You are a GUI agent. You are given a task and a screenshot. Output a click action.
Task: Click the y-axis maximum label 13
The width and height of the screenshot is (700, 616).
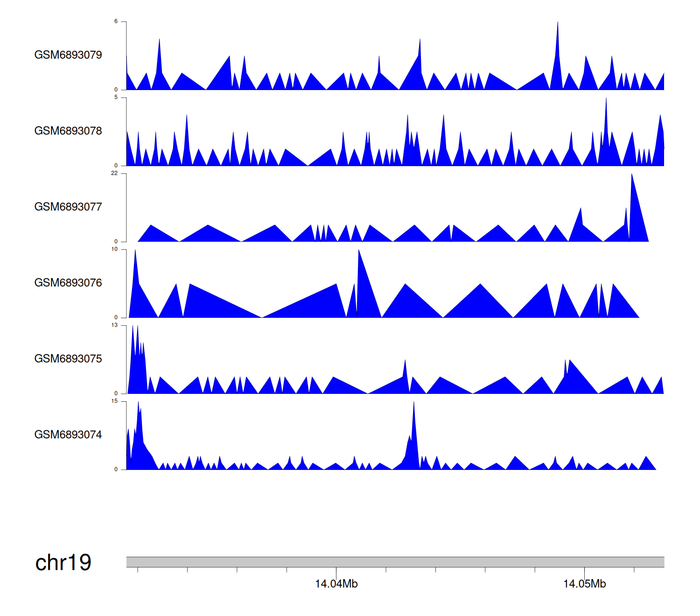114,325
